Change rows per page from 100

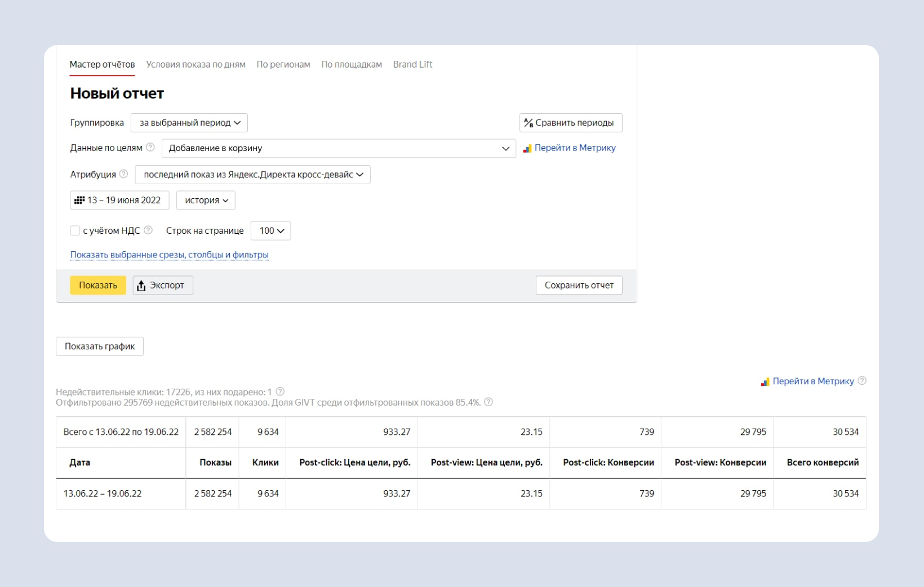(270, 231)
